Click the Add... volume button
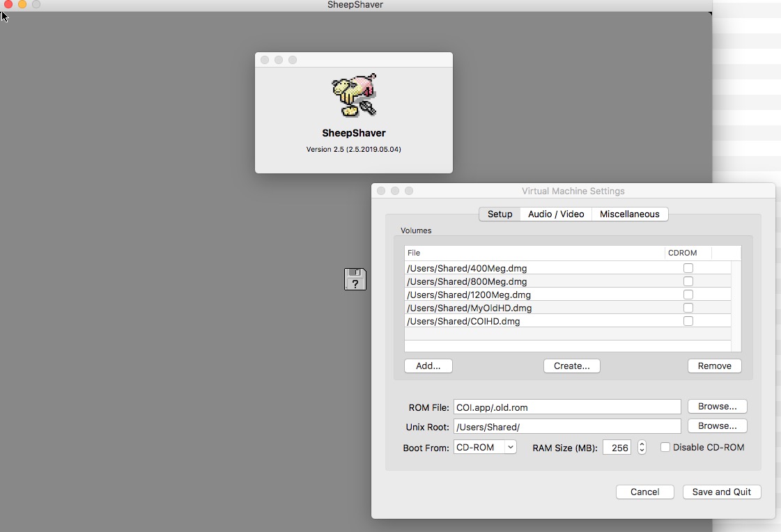This screenshot has height=532, width=781. tap(428, 366)
